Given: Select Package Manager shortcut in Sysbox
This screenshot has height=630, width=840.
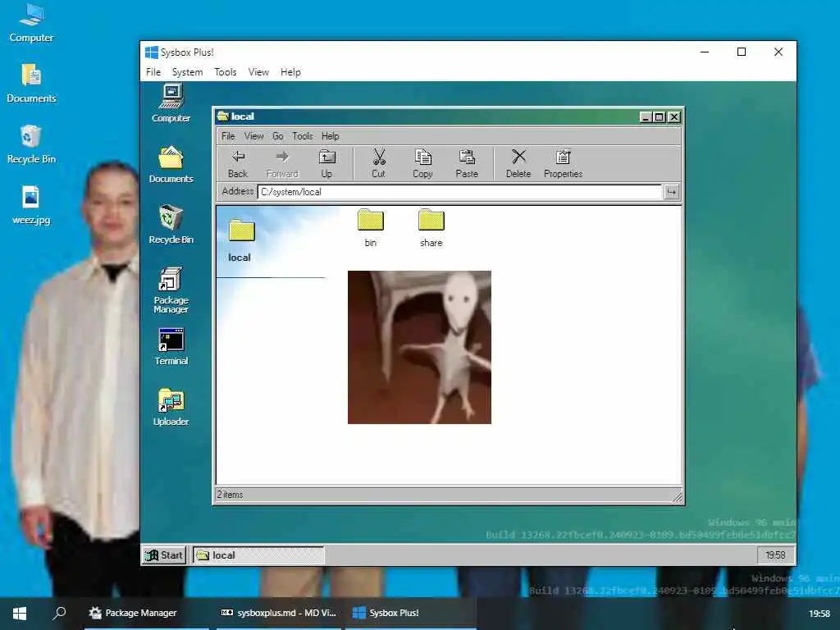Looking at the screenshot, I should 171,290.
